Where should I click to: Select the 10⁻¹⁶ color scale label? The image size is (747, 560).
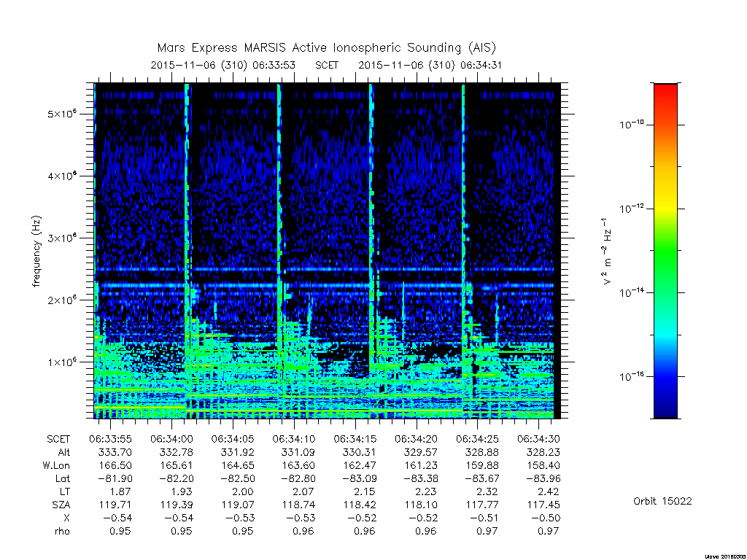[631, 377]
